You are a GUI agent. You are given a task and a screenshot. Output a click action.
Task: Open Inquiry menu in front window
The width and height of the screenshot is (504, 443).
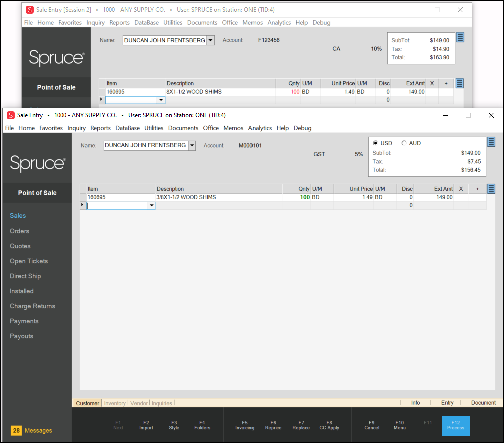click(76, 128)
